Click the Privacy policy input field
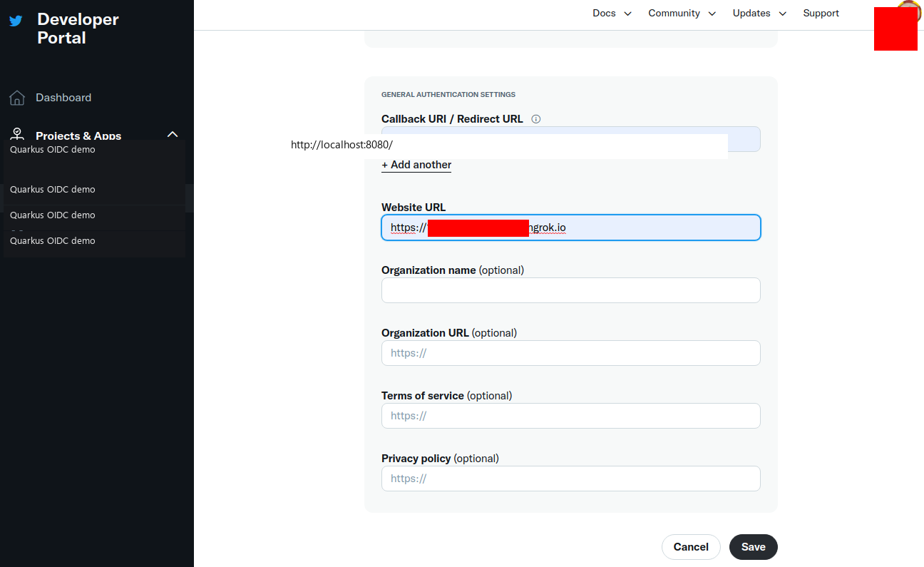Viewport: 924px width, 567px height. pyautogui.click(x=571, y=479)
